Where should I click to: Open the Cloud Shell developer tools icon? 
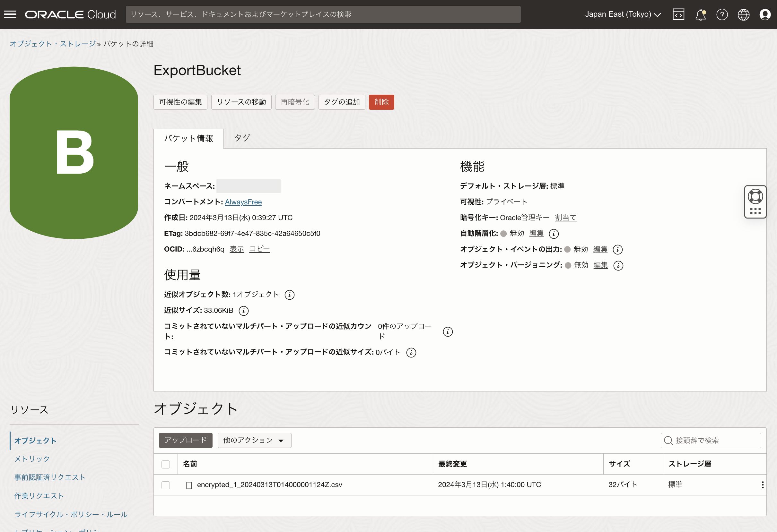click(x=678, y=14)
